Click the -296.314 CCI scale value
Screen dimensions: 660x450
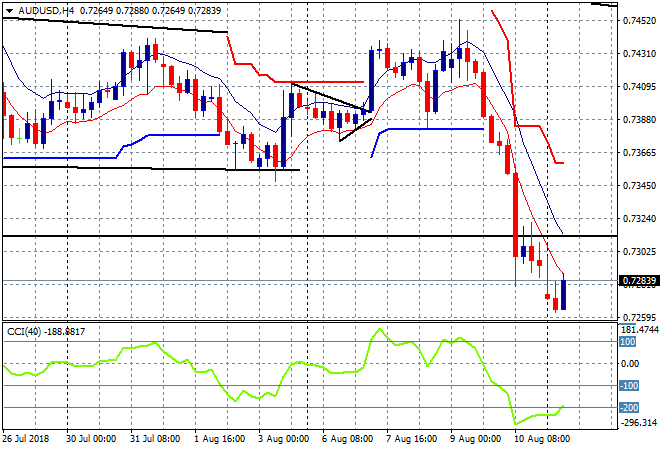[639, 423]
